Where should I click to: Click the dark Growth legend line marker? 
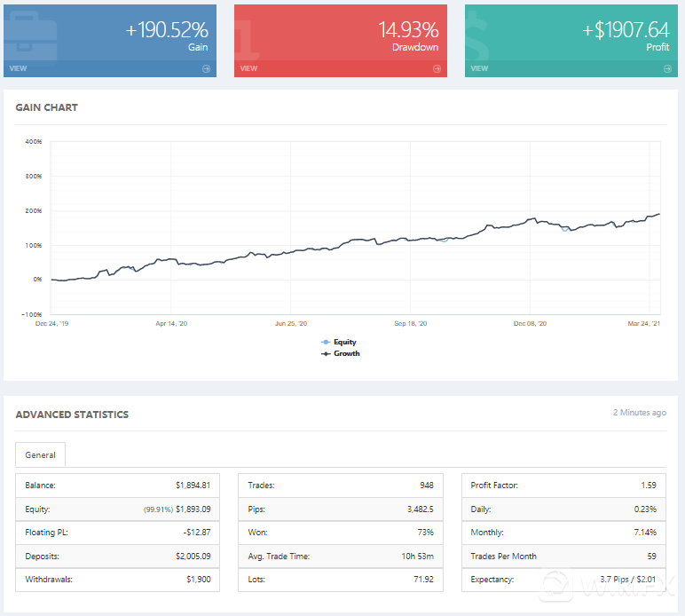(326, 353)
